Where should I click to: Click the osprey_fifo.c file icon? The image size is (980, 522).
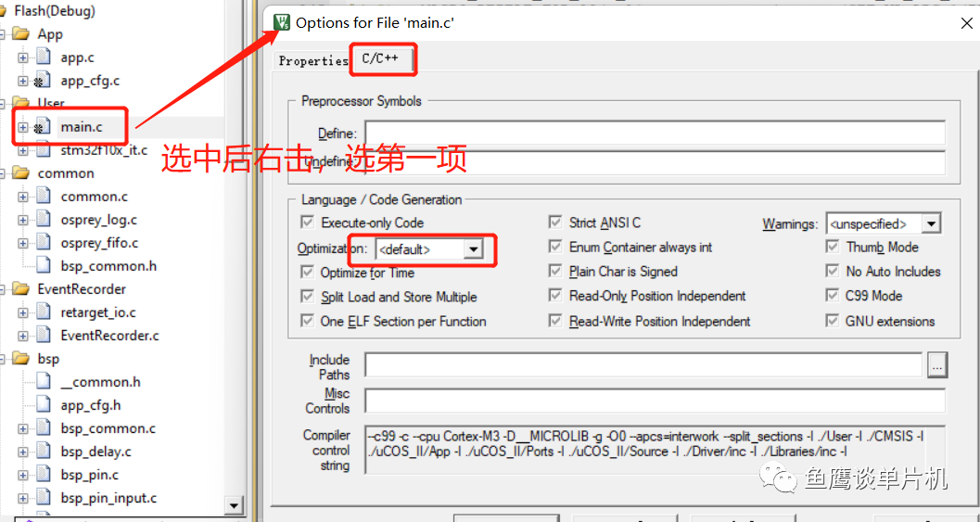[x=43, y=243]
